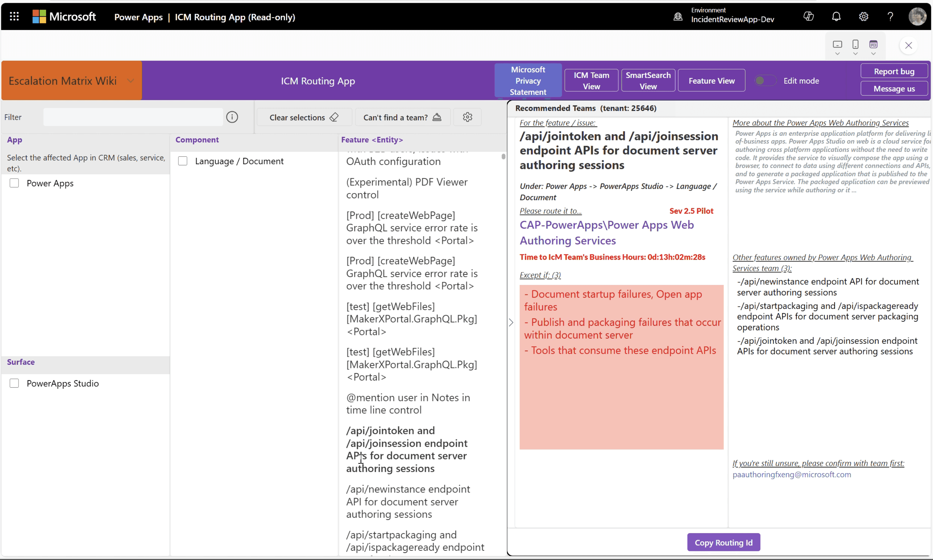Enable the Edit mode toggle
933x560 pixels.
[765, 81]
